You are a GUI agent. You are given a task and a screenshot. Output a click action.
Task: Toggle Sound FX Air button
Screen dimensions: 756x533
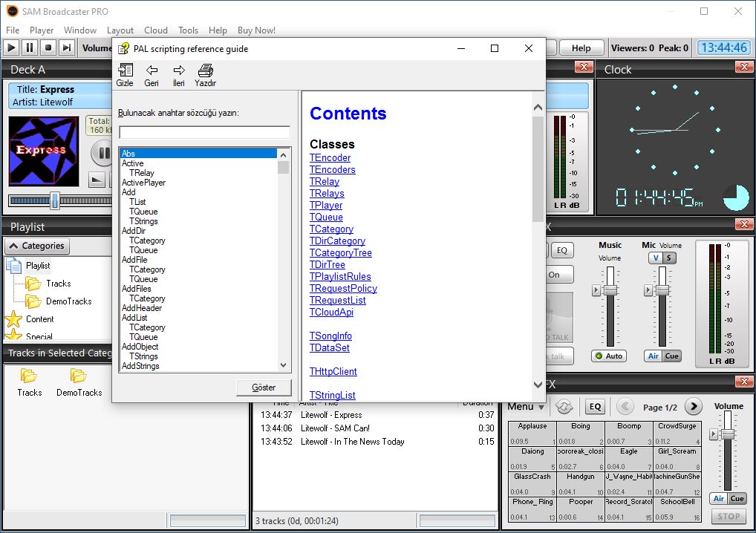pos(719,498)
